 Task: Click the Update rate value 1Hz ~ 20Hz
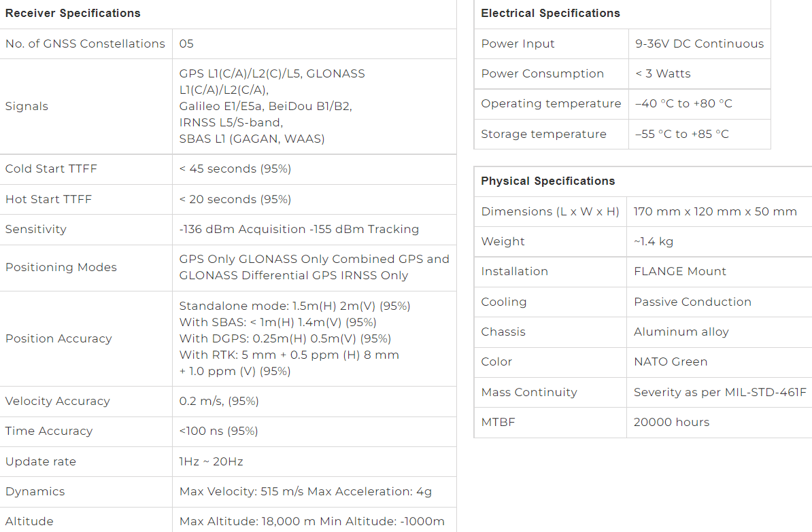pyautogui.click(x=211, y=461)
